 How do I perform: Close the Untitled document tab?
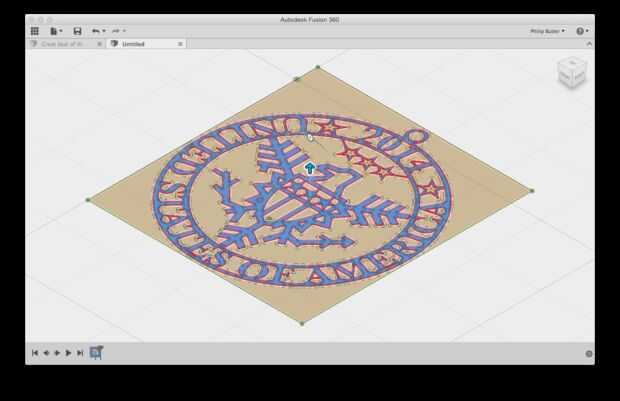point(180,44)
